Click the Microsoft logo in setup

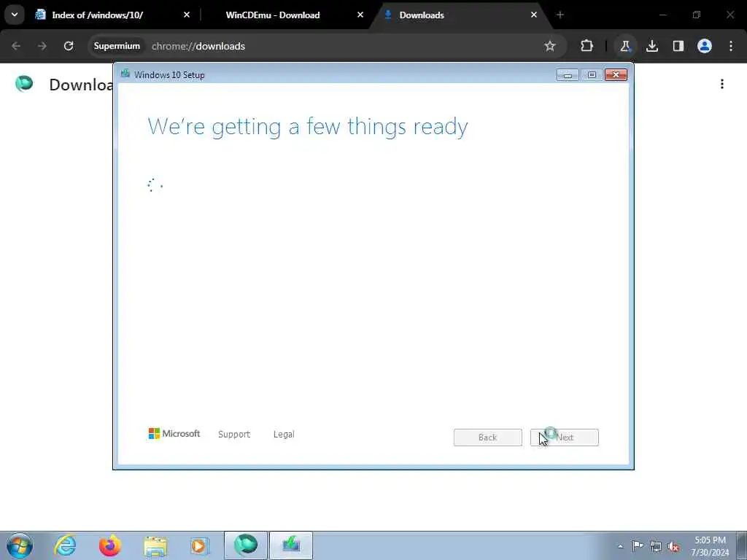[174, 434]
